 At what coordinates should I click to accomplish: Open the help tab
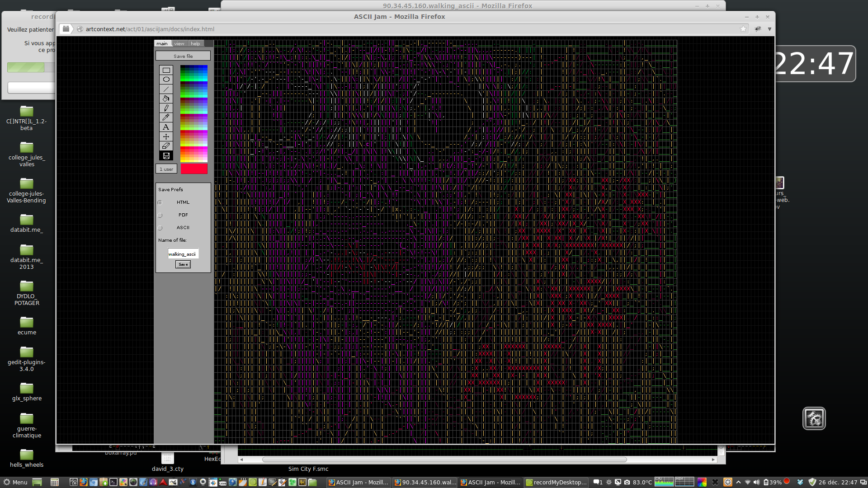195,44
